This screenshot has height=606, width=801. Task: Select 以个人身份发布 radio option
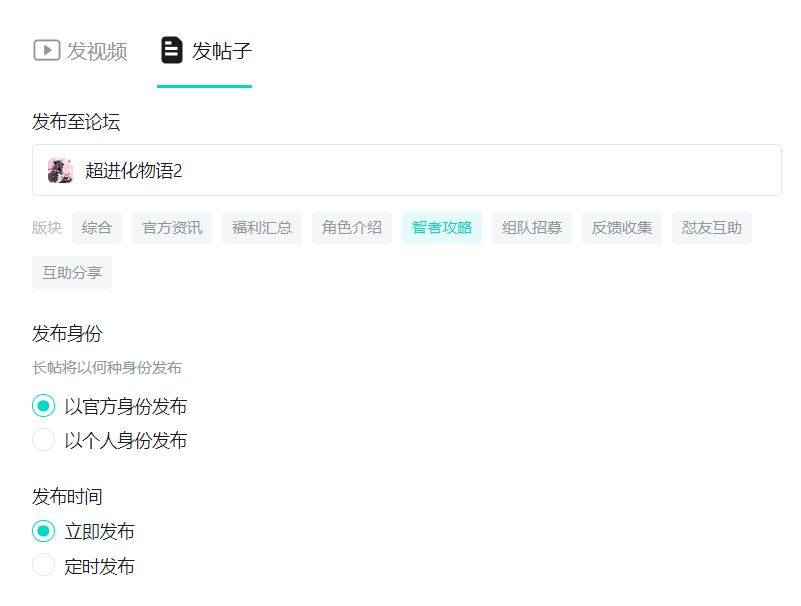click(43, 440)
